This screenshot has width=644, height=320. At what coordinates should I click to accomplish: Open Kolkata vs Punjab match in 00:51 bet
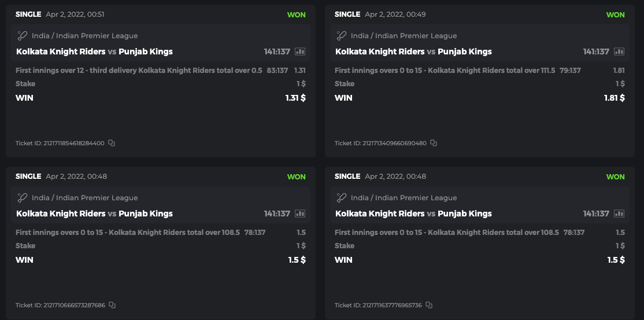click(x=94, y=52)
